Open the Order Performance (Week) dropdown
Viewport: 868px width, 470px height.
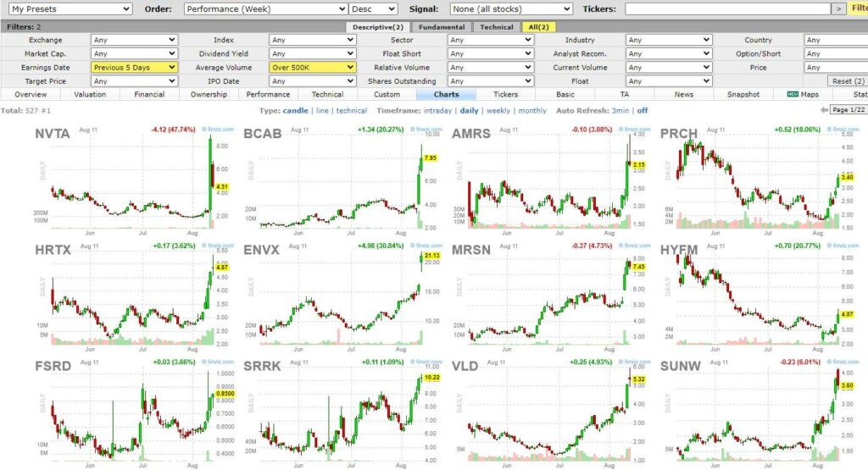pos(265,8)
